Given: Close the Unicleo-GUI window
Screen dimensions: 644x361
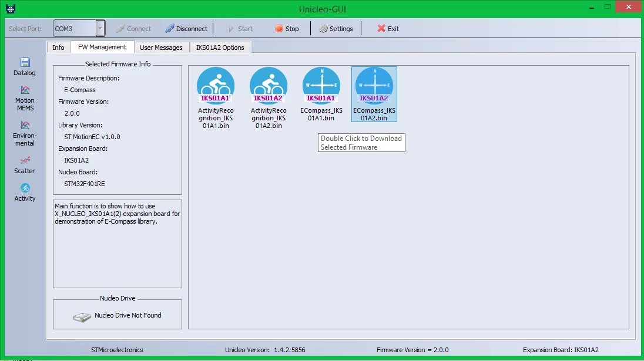Looking at the screenshot, I should coord(628,7).
